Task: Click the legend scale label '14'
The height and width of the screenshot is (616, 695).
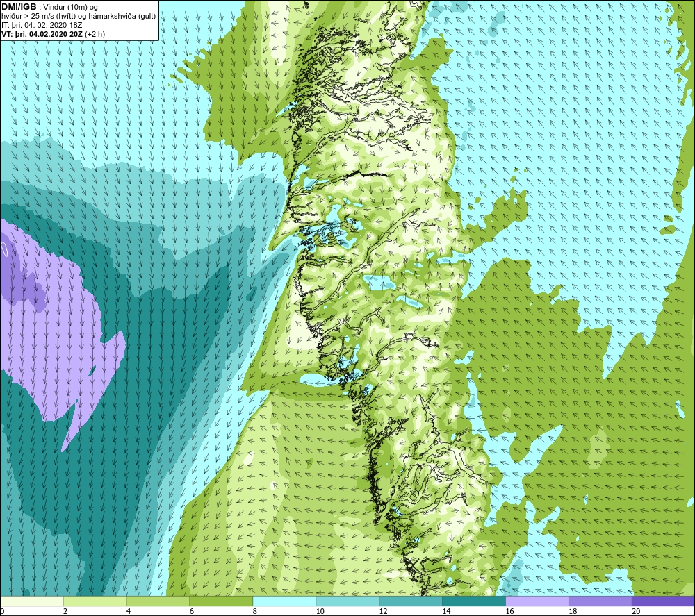Action: [x=446, y=611]
